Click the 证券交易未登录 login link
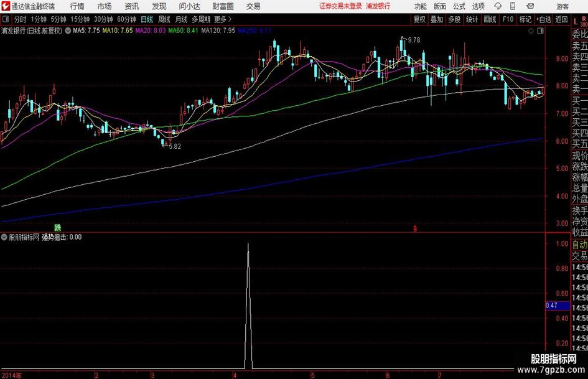 340,6
